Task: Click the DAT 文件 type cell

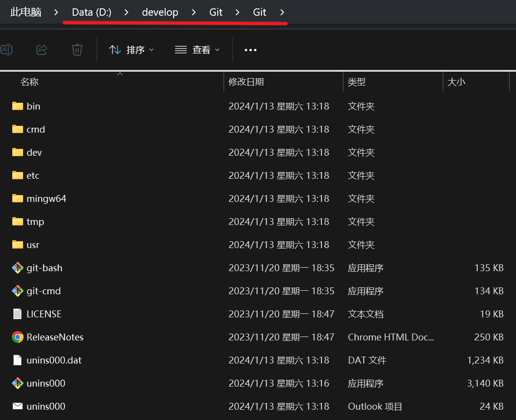Action: [x=367, y=360]
